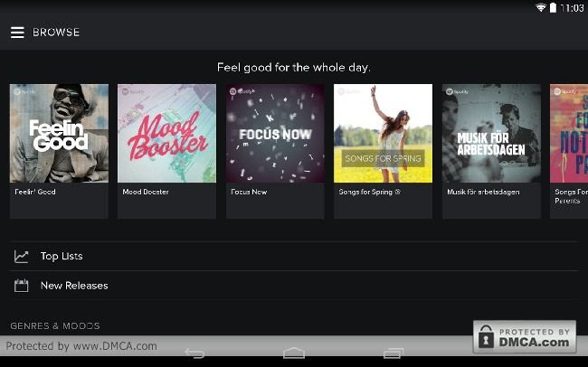Select the New Releases entry

pos(294,286)
